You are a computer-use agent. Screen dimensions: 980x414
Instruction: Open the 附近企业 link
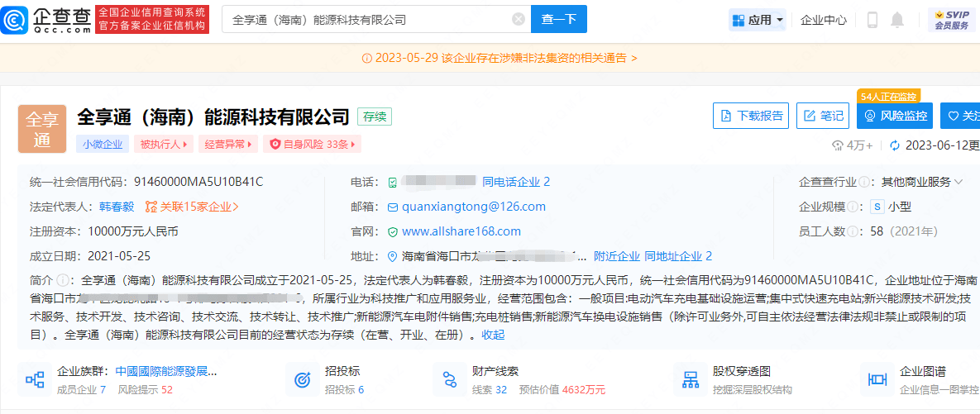(x=617, y=256)
